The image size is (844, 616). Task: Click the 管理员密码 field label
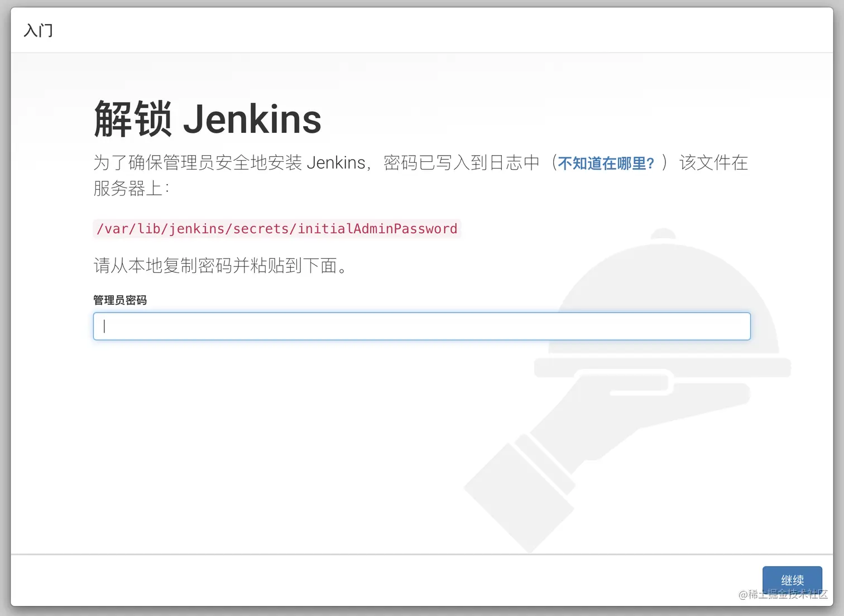pyautogui.click(x=120, y=300)
